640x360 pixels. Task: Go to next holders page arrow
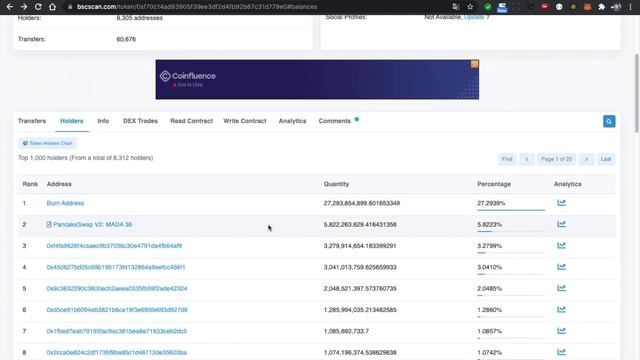(x=587, y=159)
